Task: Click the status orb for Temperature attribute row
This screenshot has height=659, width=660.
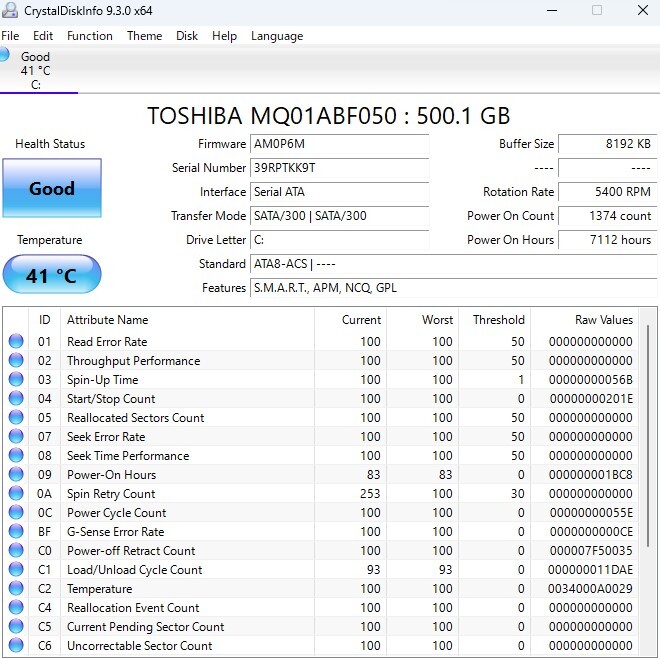Action: pyautogui.click(x=16, y=589)
